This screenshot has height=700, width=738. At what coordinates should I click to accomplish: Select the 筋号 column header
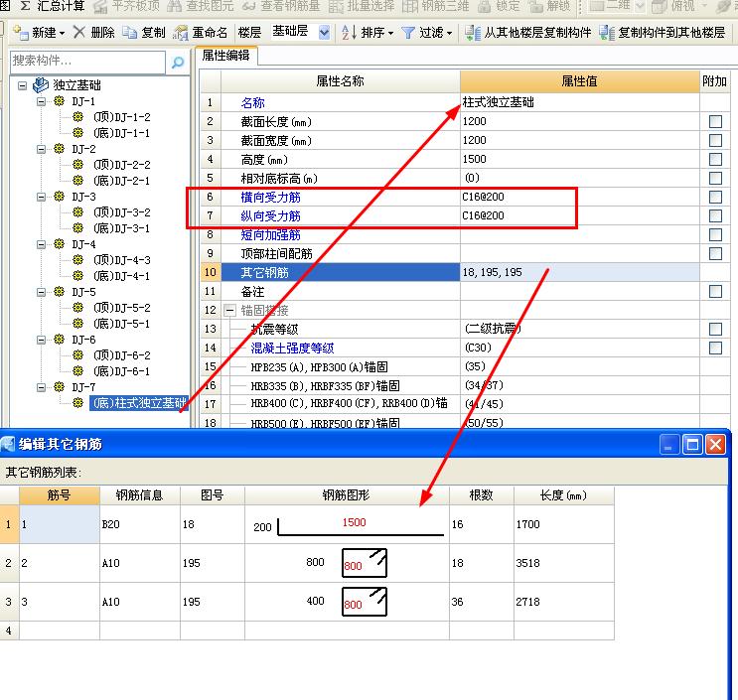pyautogui.click(x=60, y=494)
